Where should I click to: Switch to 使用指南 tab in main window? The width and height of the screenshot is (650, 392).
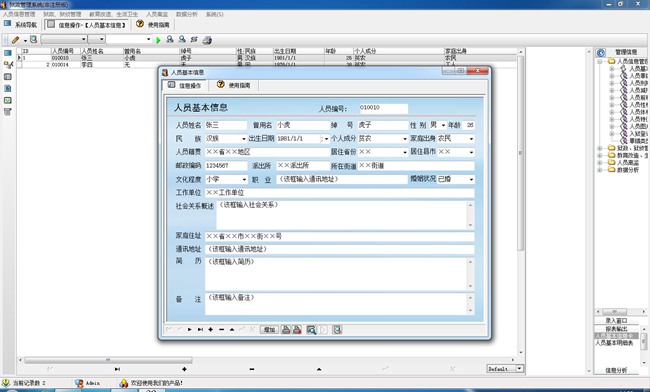(153, 25)
